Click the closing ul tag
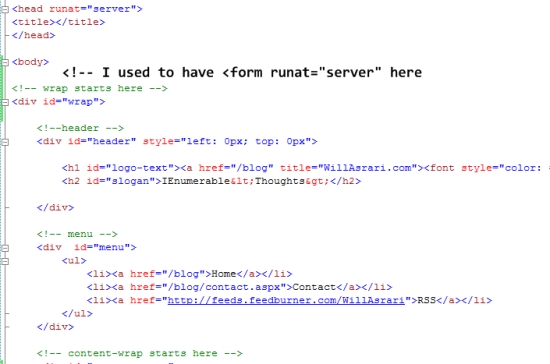The image size is (550, 364). pyautogui.click(x=77, y=314)
